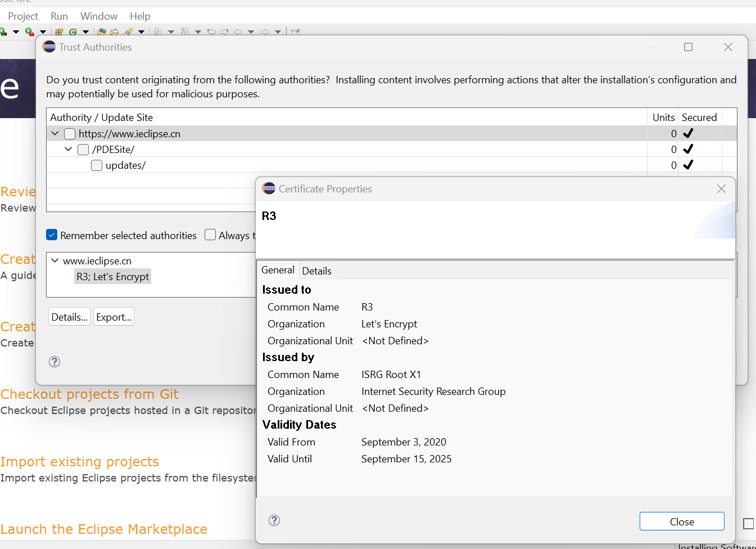This screenshot has width=756, height=549.
Task: Click the Previous Annotation toolbar icon
Action: pyautogui.click(x=185, y=31)
